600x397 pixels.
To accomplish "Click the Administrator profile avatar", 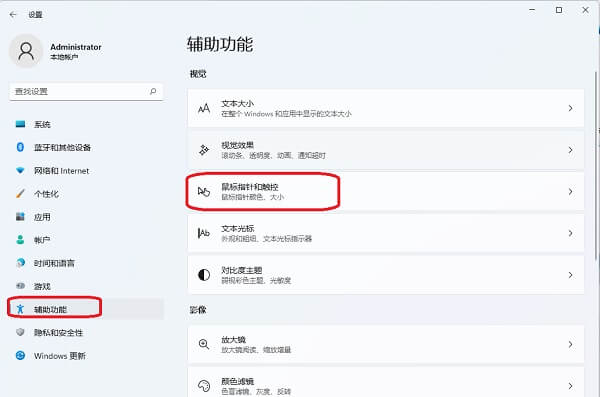I will coord(26,51).
